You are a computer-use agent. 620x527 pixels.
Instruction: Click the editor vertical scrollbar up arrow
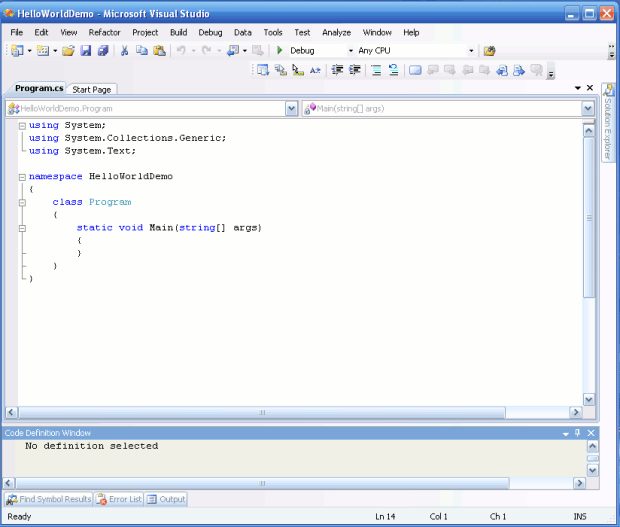pyautogui.click(x=589, y=130)
